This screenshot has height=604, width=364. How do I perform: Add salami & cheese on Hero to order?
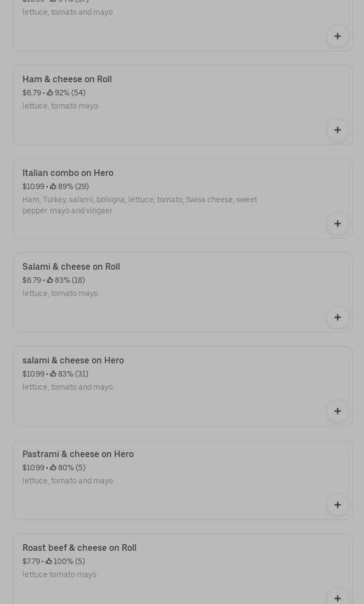(337, 411)
